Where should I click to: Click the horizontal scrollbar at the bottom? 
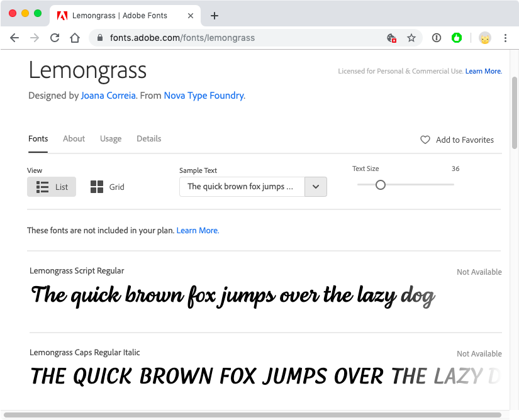pos(252,415)
